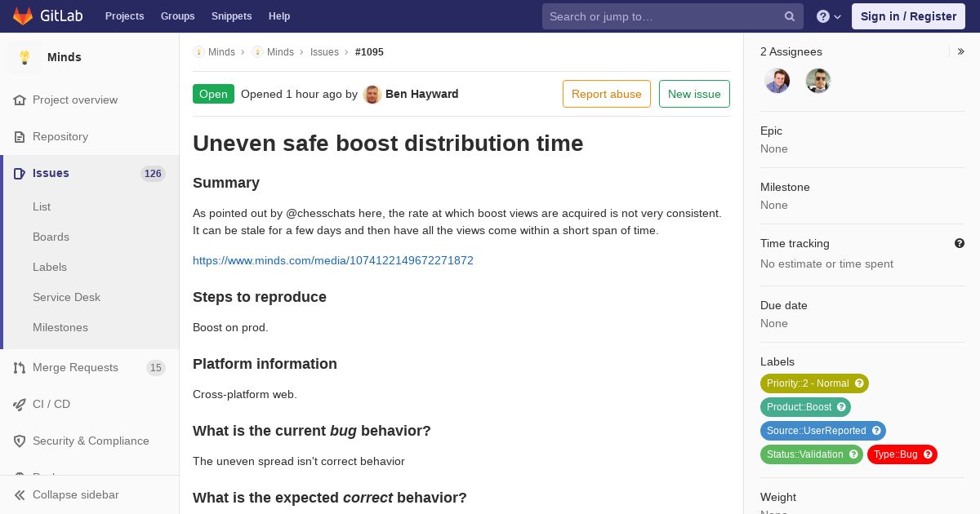Viewport: 980px width, 514px height.
Task: Open the minds.com media link
Action: click(333, 260)
